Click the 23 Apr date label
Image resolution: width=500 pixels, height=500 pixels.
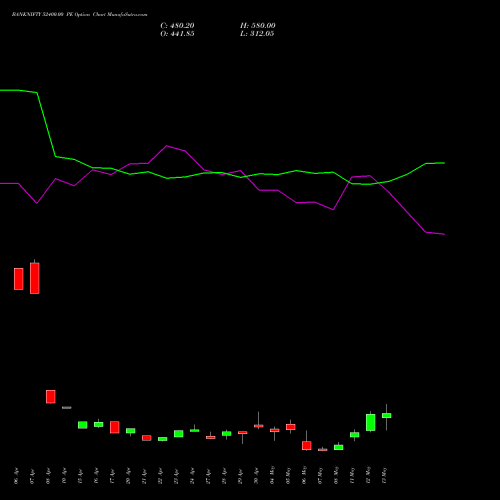coord(177,476)
